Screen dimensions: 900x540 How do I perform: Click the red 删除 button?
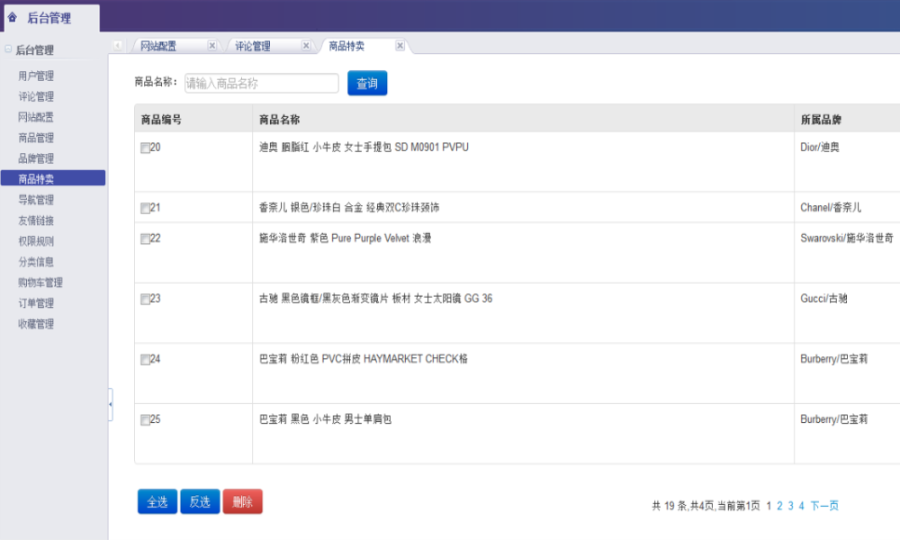click(243, 502)
